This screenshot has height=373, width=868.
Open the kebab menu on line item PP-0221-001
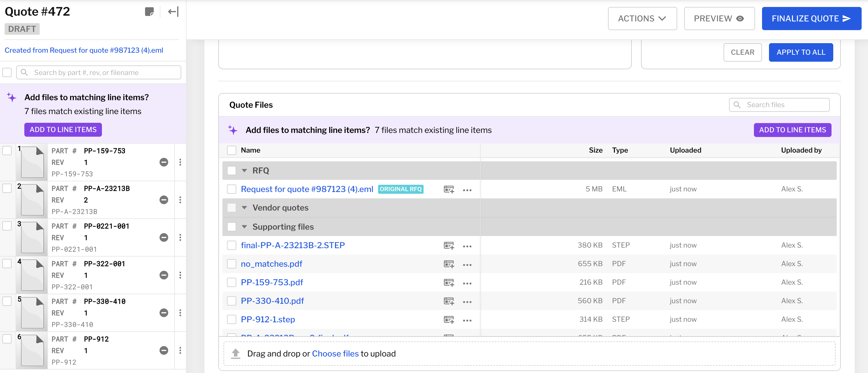[x=181, y=237]
